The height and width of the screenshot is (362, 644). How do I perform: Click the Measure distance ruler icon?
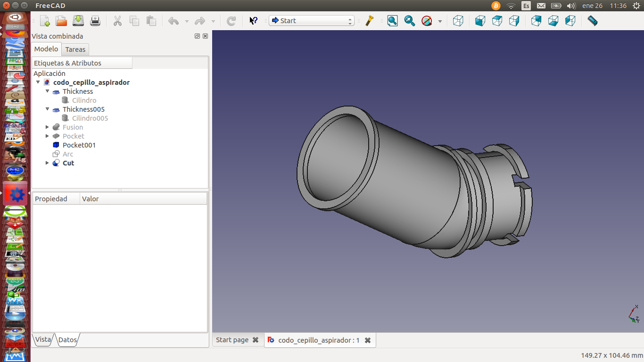(593, 21)
